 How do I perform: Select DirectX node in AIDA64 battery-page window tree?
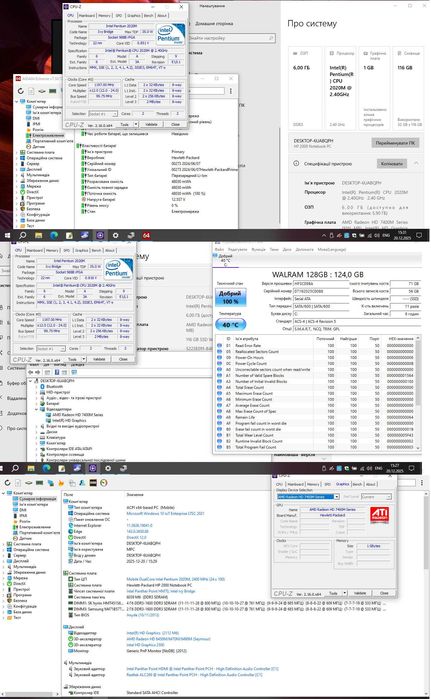pos(33,192)
